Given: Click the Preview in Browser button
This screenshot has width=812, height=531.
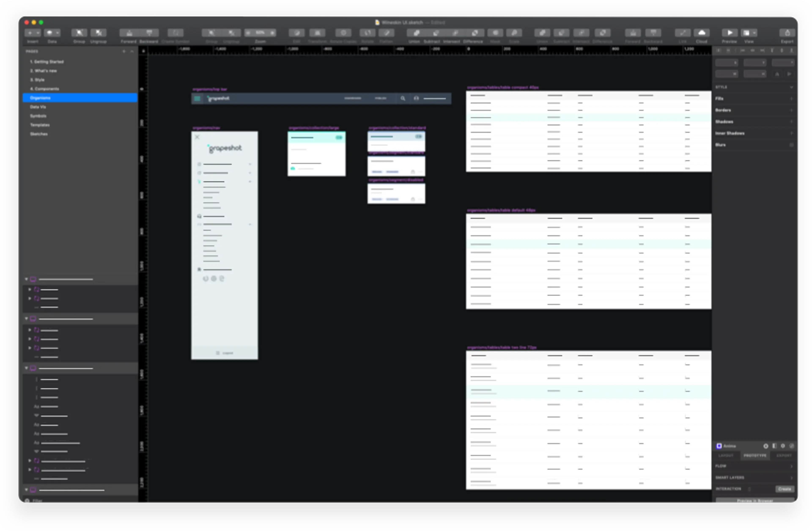Looking at the screenshot, I should (x=755, y=500).
